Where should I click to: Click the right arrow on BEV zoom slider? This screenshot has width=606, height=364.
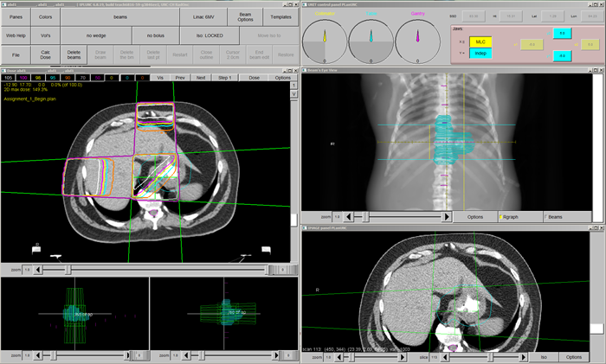tap(447, 216)
